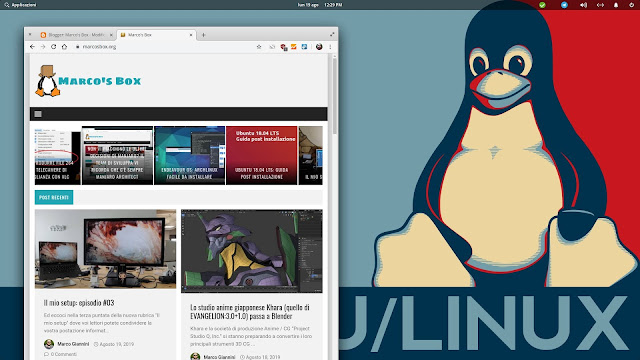This screenshot has width=640, height=360.
Task: Open the Ubuntu 18.04 LTS guida slide
Action: [262, 156]
